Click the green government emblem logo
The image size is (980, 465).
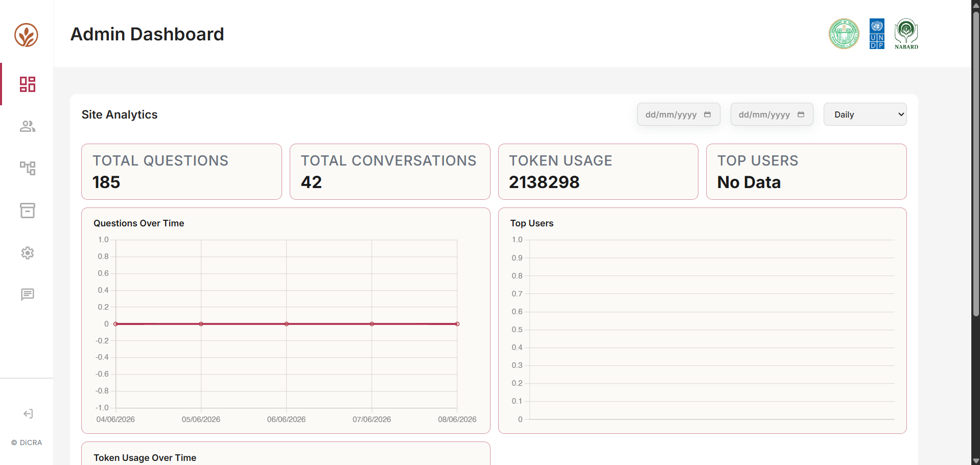tap(844, 34)
